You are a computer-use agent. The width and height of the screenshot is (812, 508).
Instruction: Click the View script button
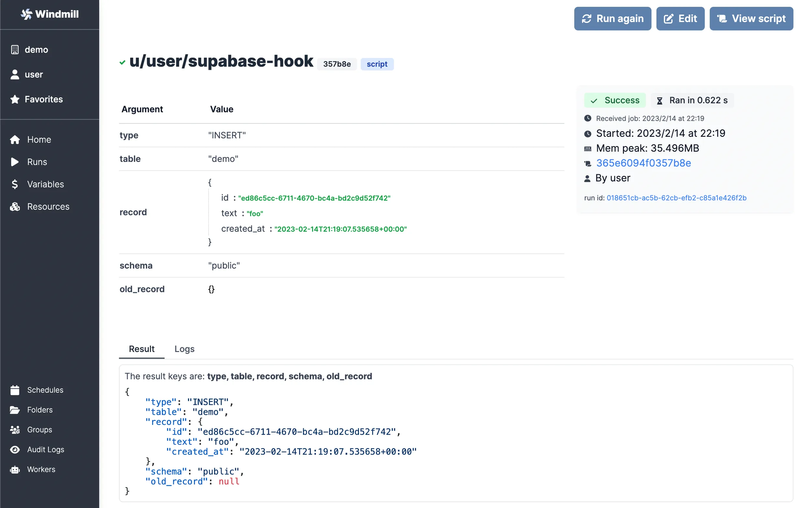point(751,19)
